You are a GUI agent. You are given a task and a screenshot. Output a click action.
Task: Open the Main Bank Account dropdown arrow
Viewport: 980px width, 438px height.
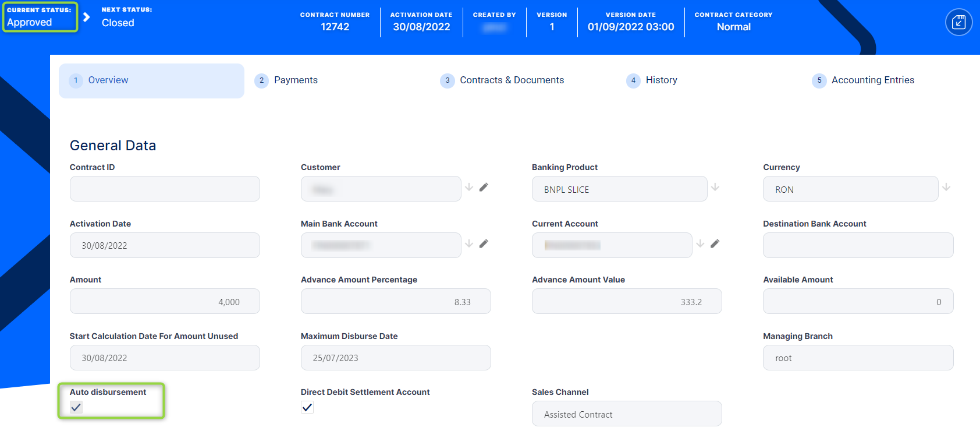(x=469, y=244)
